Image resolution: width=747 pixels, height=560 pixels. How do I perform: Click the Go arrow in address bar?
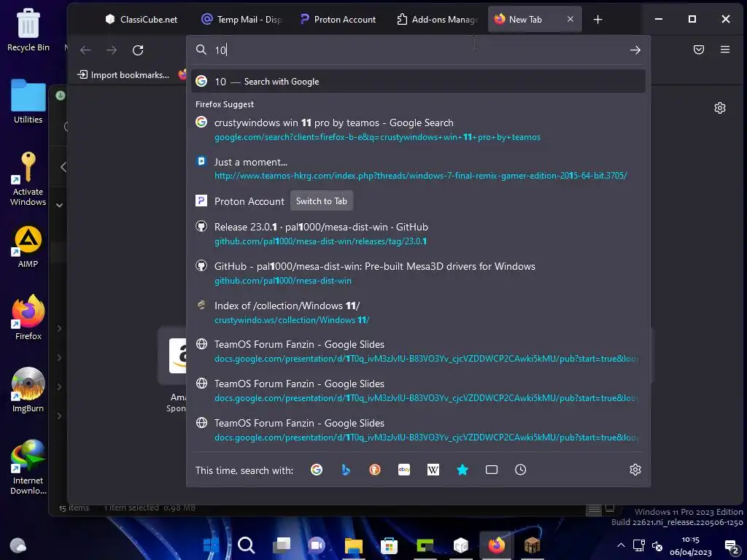pos(635,50)
